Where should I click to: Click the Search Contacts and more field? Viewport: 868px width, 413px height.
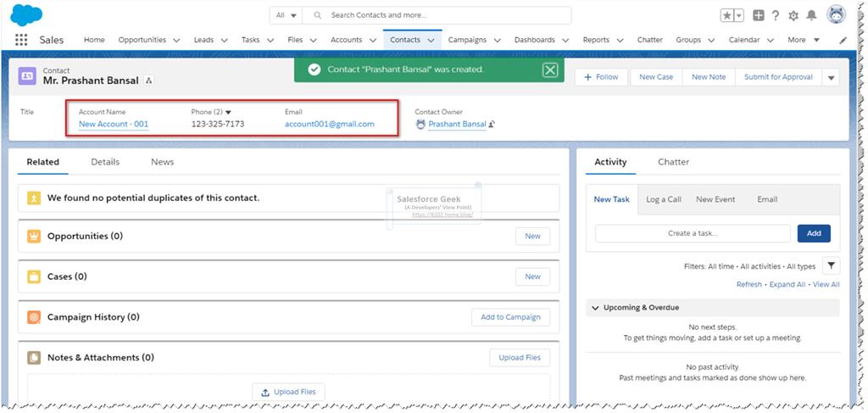coord(437,15)
